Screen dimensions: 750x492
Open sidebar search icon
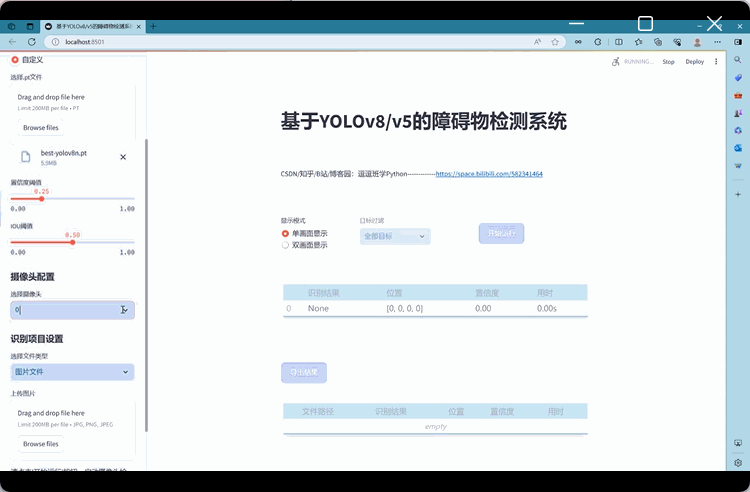click(x=738, y=60)
